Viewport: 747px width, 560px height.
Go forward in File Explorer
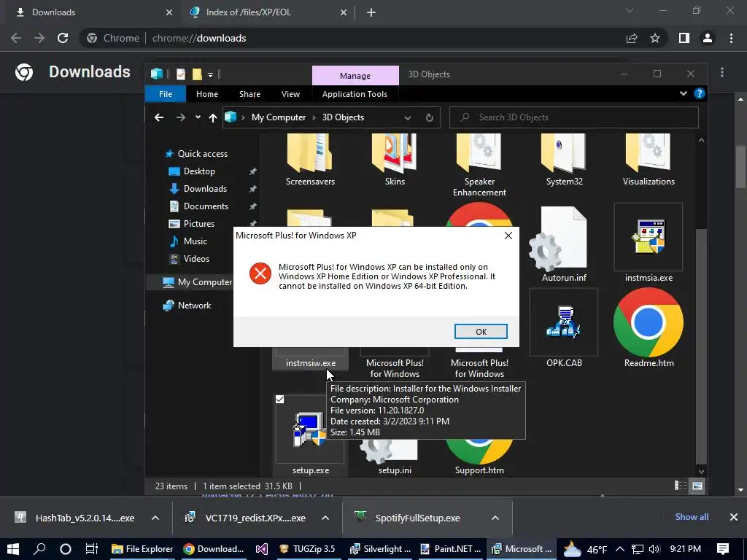click(181, 117)
